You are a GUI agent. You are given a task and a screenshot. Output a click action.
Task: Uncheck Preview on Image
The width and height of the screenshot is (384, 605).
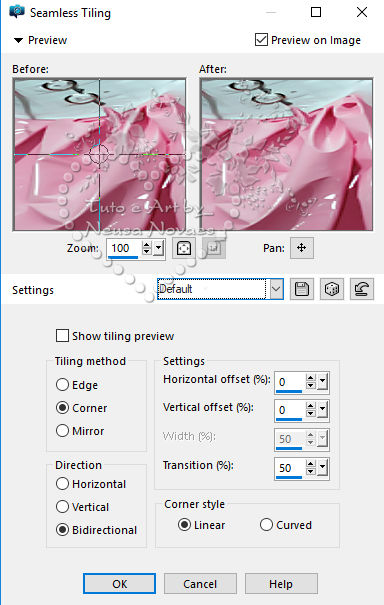[261, 39]
